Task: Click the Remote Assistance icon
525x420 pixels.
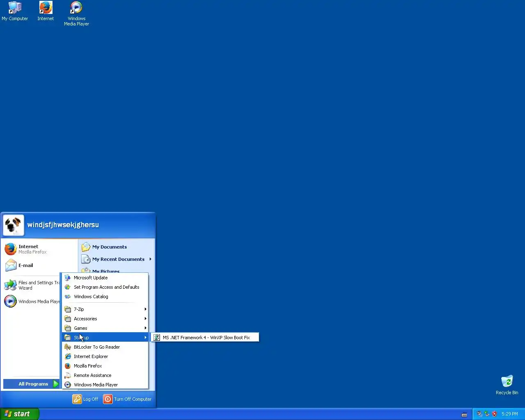Action: [x=68, y=375]
